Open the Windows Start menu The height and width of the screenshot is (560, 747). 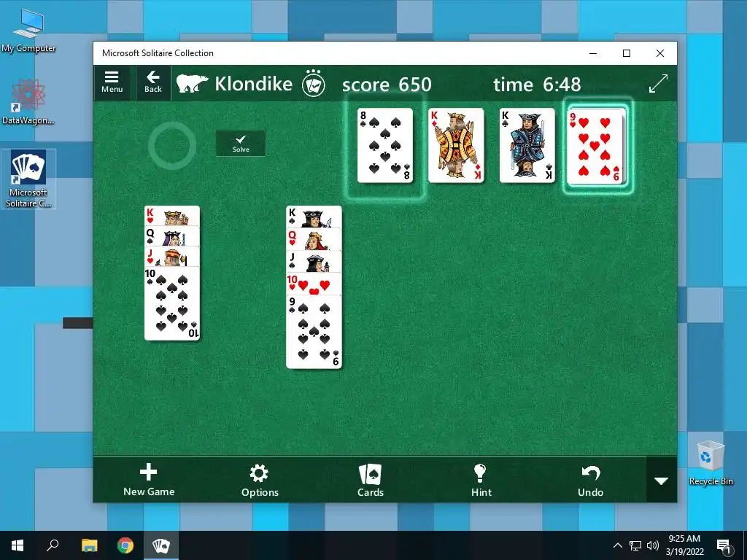(18, 545)
